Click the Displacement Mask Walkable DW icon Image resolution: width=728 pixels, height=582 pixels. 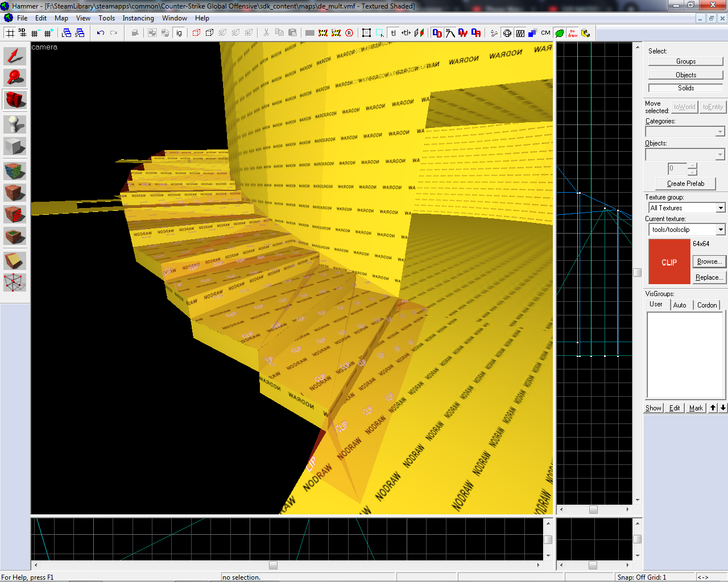463,33
